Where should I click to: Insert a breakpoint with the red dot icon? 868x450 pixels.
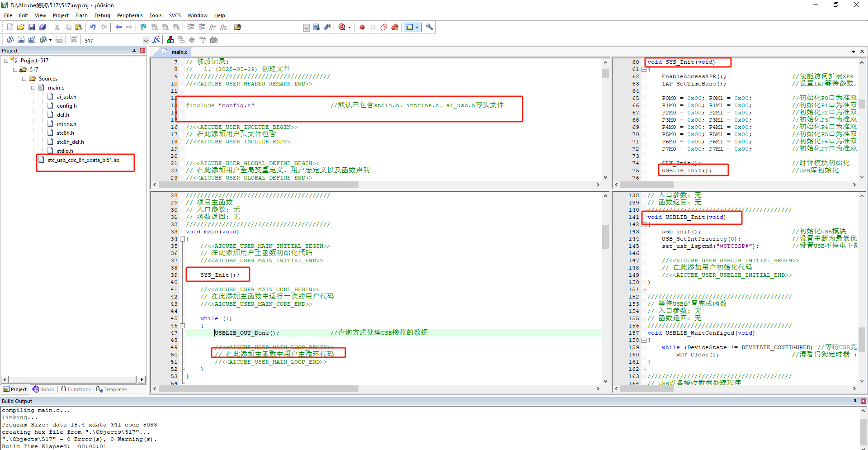pos(362,27)
